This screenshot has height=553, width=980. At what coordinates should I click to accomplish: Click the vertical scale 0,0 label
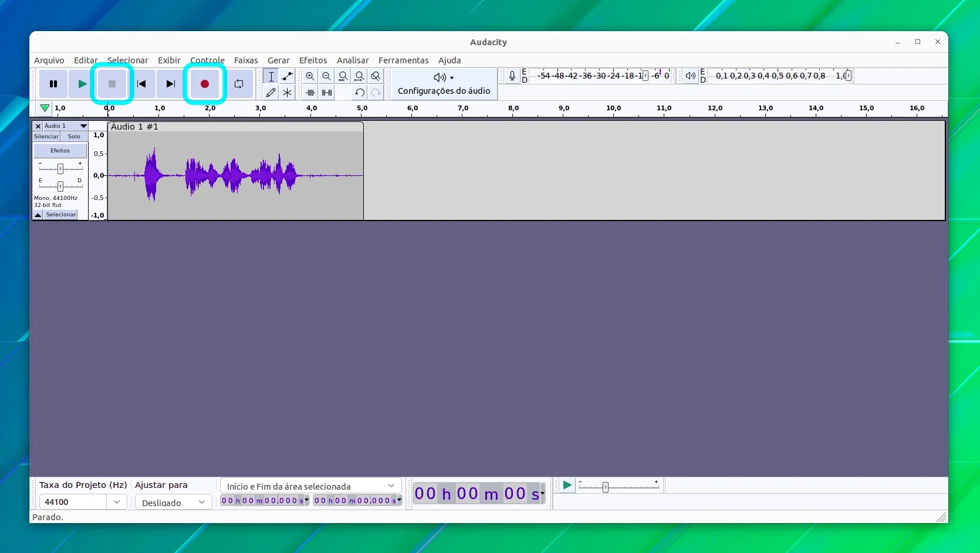point(99,175)
